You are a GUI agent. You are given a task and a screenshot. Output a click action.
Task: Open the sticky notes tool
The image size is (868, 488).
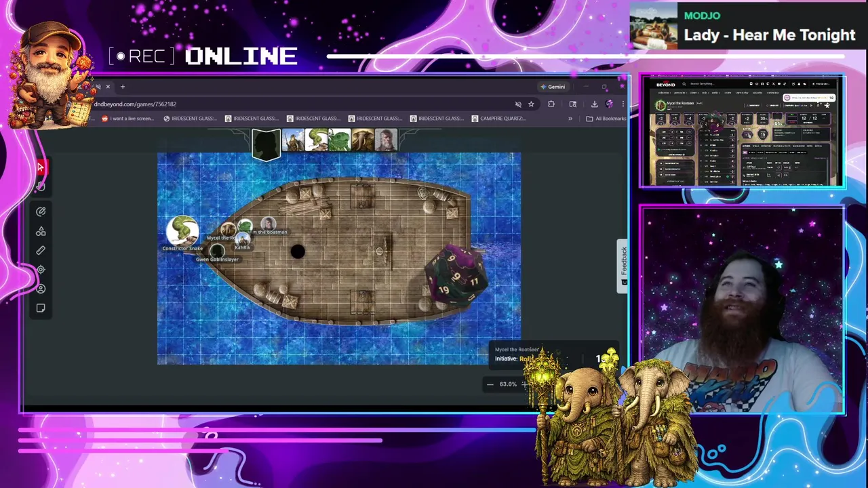(x=41, y=308)
